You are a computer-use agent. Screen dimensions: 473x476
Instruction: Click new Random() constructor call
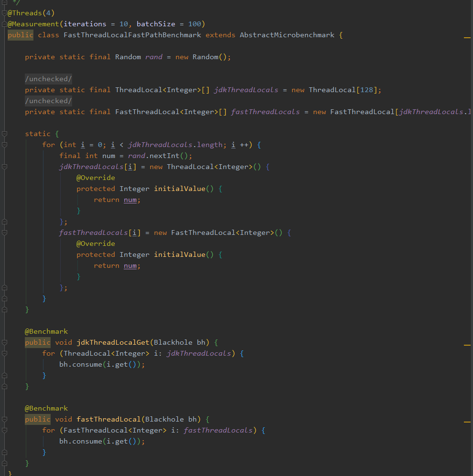(x=201, y=57)
